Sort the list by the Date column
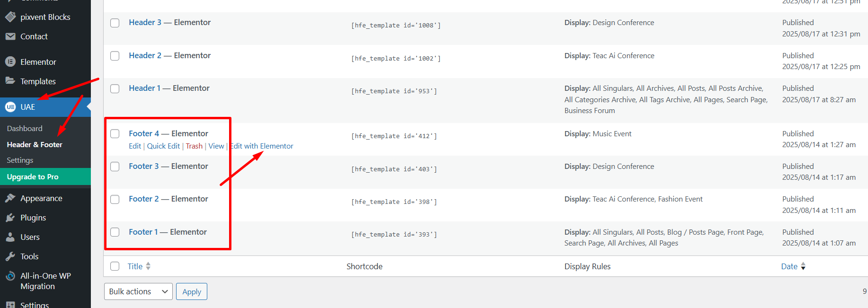This screenshot has height=308, width=868. coord(789,266)
